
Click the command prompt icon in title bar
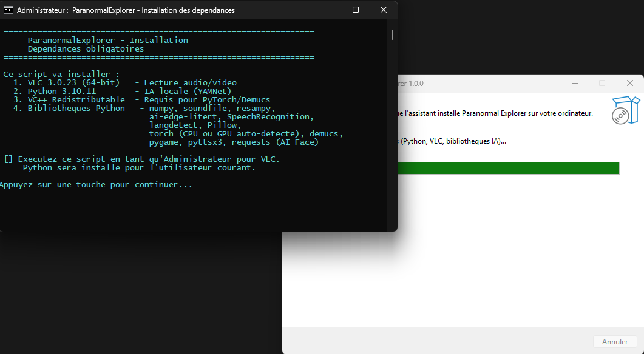(8, 10)
